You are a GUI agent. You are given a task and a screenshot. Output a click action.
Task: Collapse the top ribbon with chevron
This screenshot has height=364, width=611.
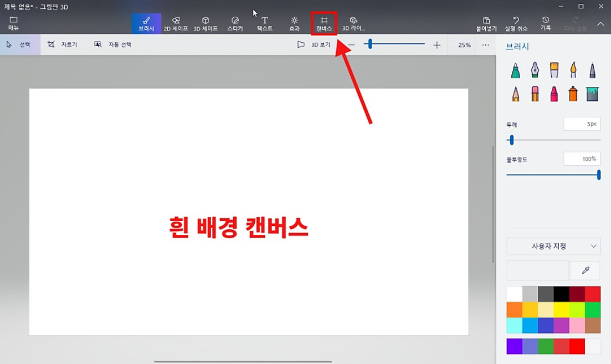point(600,24)
